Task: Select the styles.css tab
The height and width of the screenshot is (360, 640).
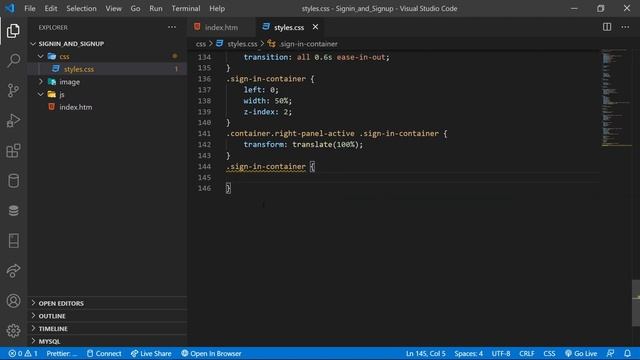Action: point(289,27)
